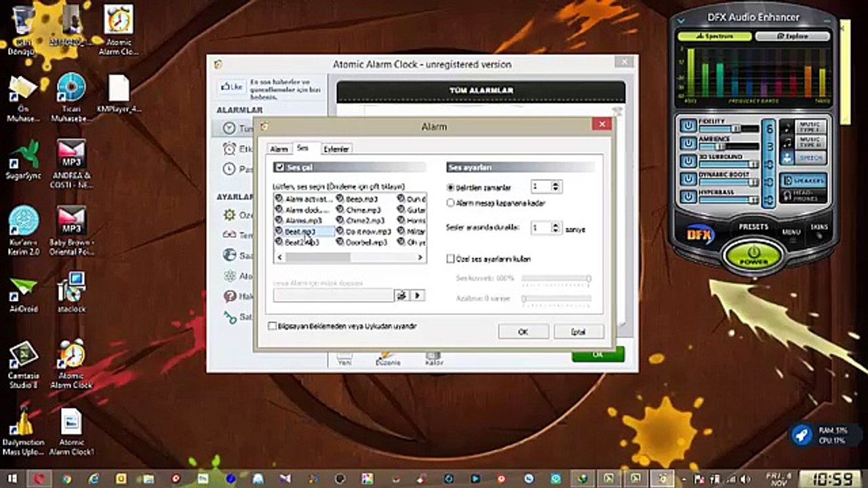Browse for a custom music file
This screenshot has width=868, height=488.
click(x=402, y=295)
